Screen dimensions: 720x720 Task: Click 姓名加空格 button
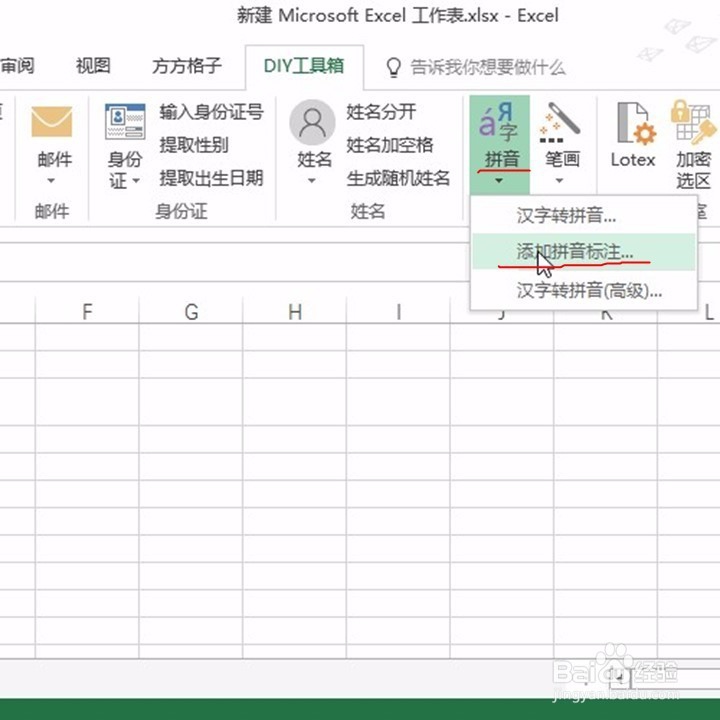coord(390,145)
